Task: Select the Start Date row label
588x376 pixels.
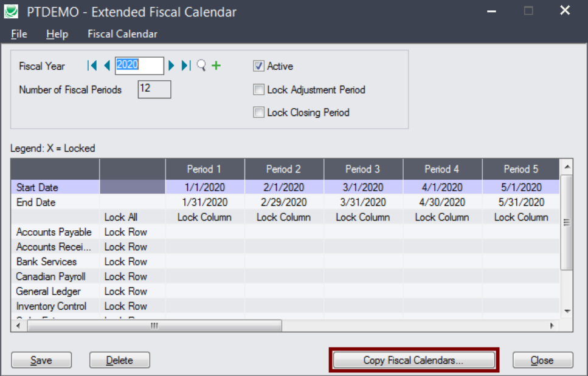Action: [x=55, y=187]
